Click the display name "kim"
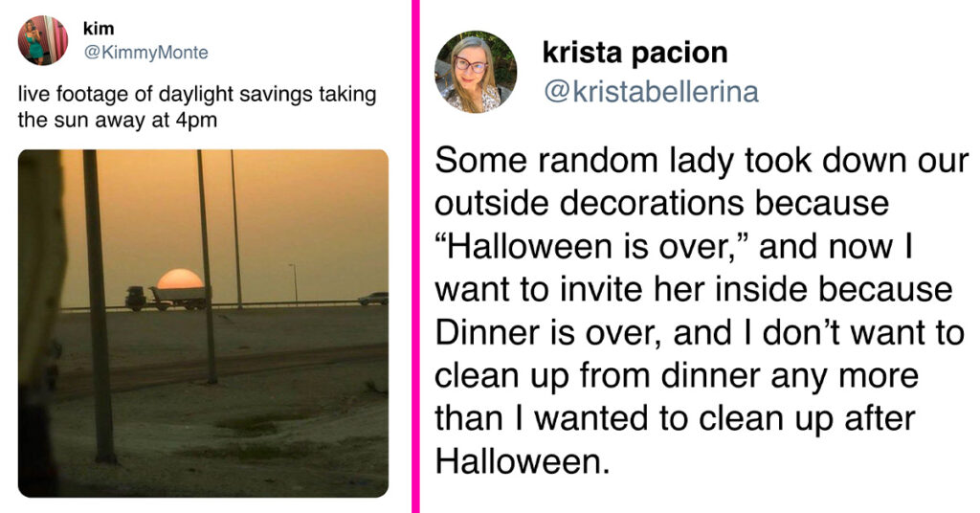This screenshot has width=980, height=513. [99, 28]
